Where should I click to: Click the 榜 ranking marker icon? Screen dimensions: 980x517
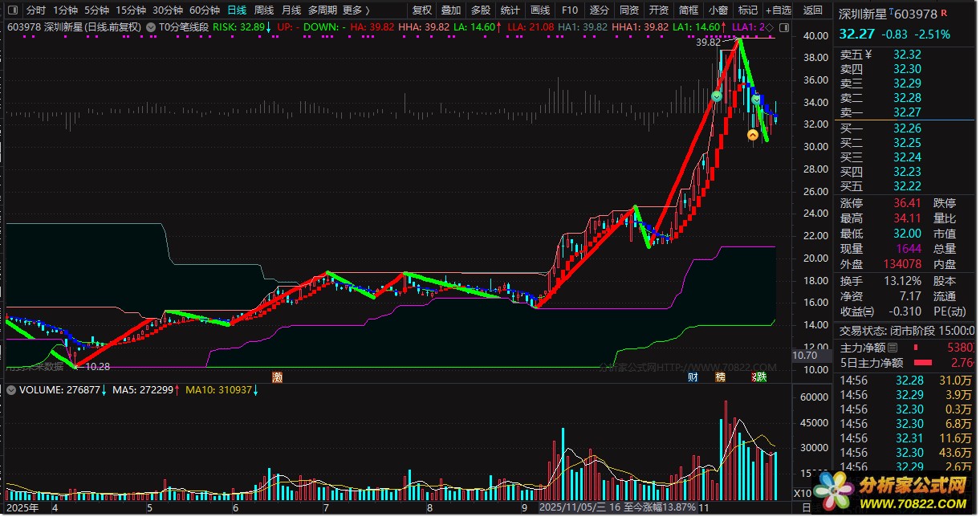tap(721, 377)
